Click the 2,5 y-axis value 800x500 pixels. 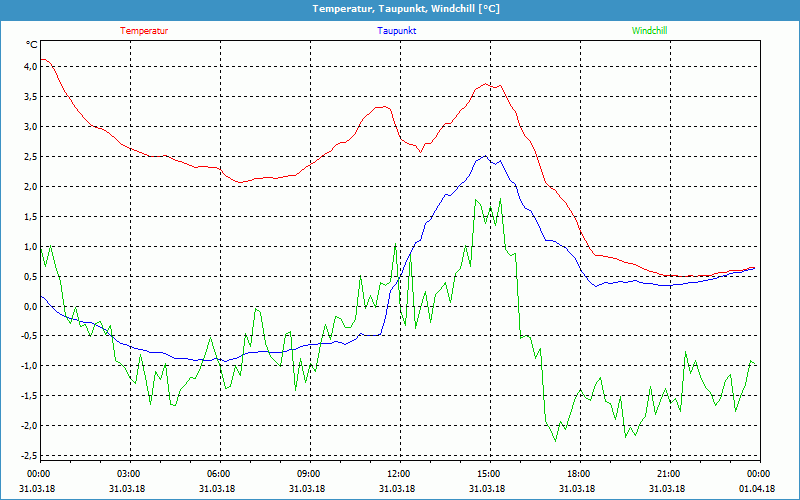pos(31,156)
